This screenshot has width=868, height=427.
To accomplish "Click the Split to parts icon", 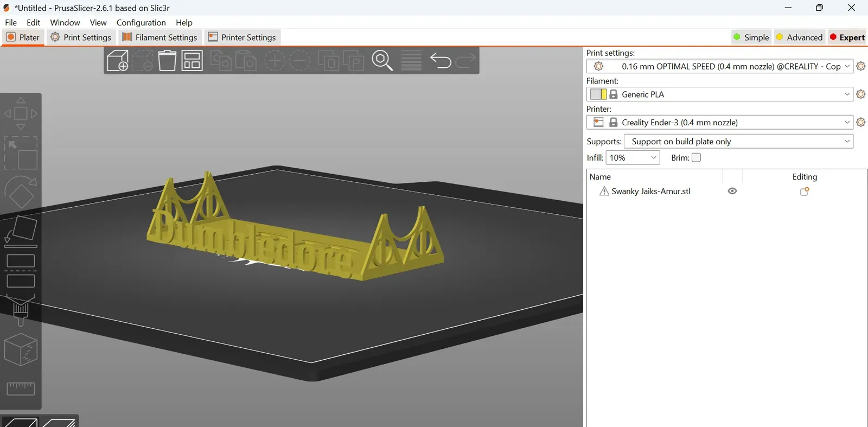I will [353, 60].
